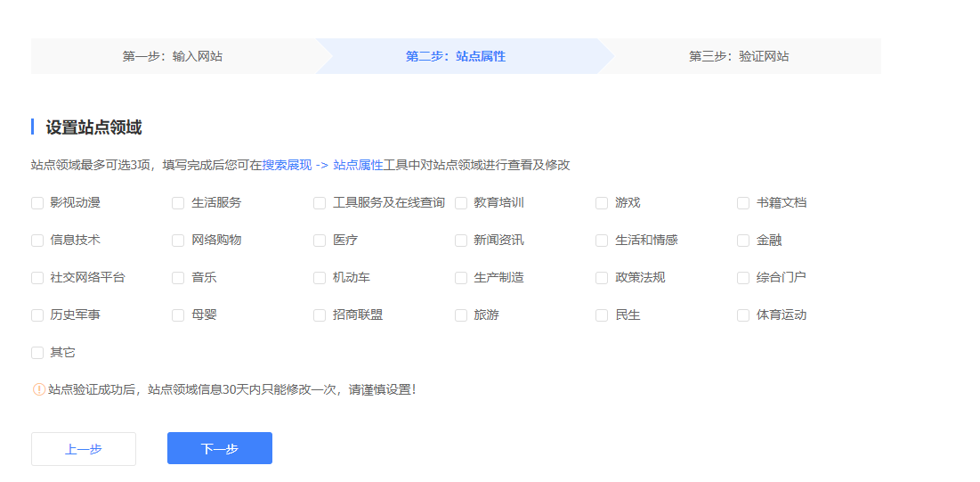Image resolution: width=980 pixels, height=482 pixels.
Task: Enable the 教育培训 option
Action: (461, 203)
